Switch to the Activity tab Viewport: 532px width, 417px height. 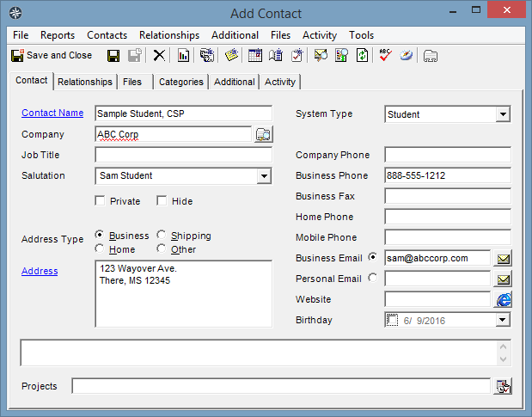280,82
